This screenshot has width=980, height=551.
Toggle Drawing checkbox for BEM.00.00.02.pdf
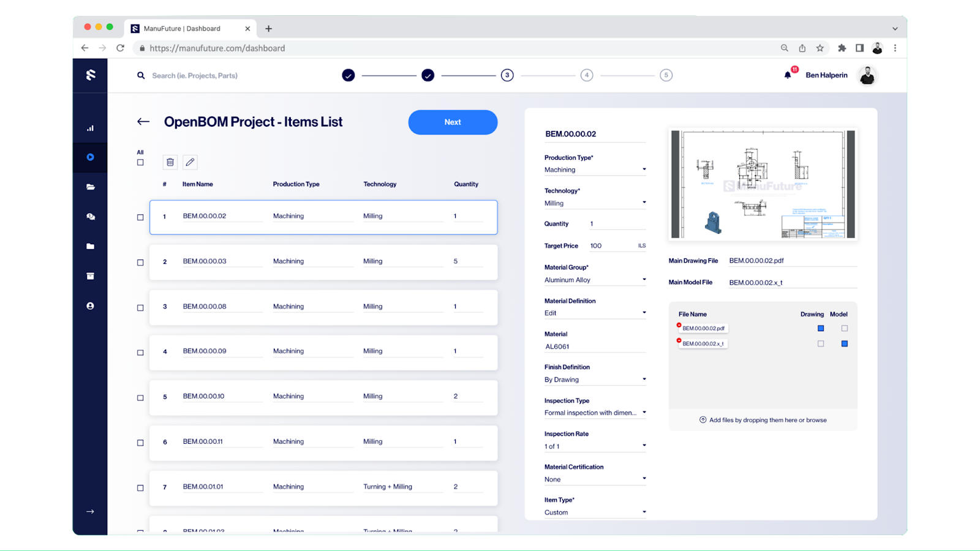821,328
